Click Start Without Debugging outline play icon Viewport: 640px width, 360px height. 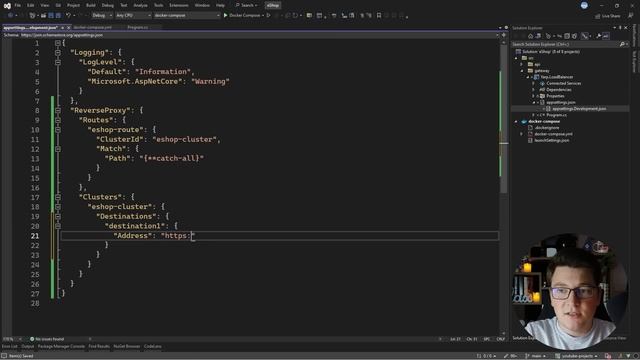[x=268, y=16]
